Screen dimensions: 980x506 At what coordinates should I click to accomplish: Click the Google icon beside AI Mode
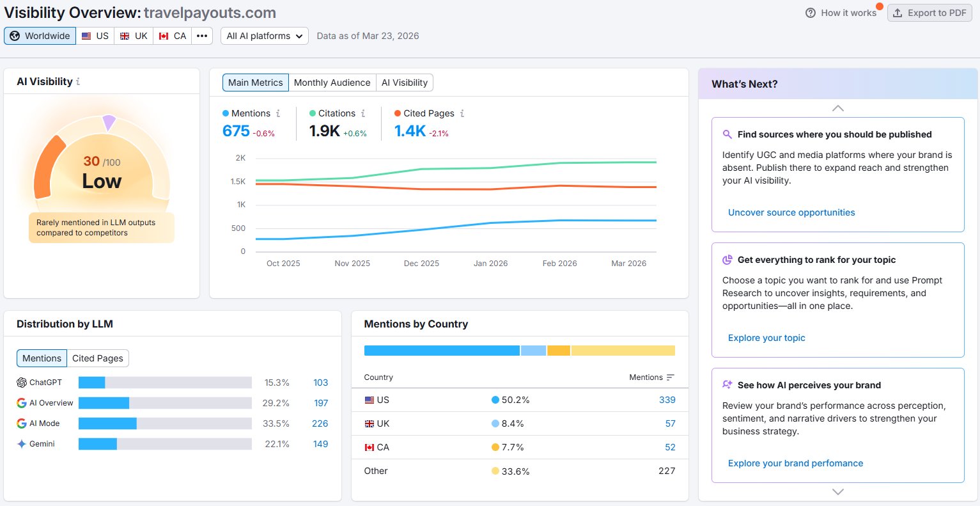(x=22, y=423)
